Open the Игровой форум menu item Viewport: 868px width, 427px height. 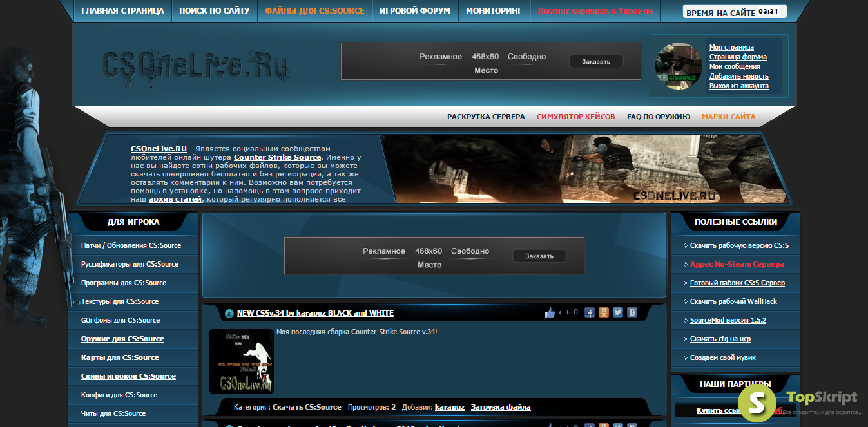415,11
